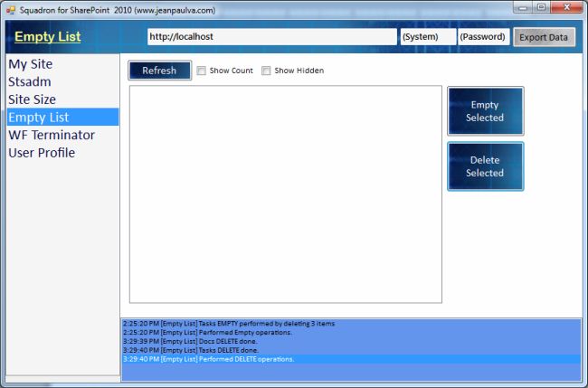The height and width of the screenshot is (388, 588).
Task: Select Empty List in the sidebar
Action: [x=62, y=117]
